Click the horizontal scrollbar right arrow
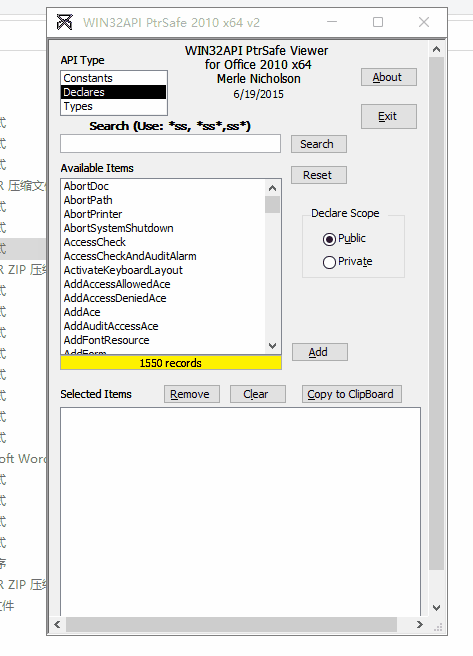473x656 pixels. pos(419,625)
